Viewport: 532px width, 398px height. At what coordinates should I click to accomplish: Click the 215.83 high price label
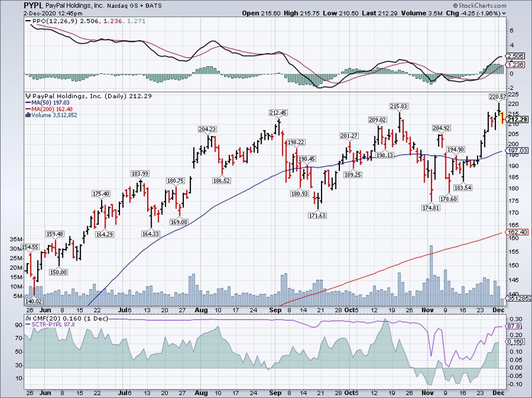399,106
